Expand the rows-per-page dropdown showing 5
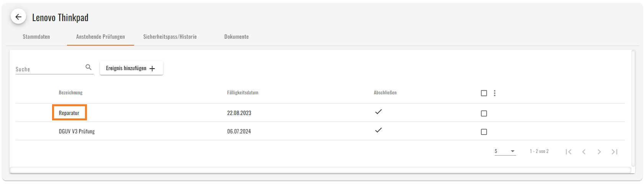The height and width of the screenshot is (184, 644). click(505, 151)
